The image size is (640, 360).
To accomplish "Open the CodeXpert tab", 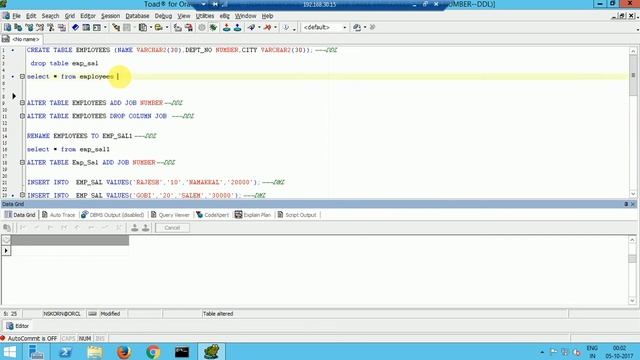I will click(x=213, y=215).
